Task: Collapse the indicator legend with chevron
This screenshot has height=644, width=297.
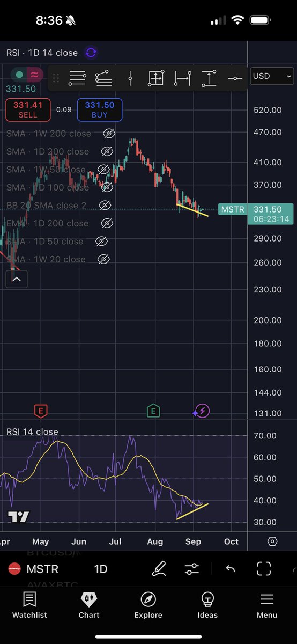Action: (17, 279)
